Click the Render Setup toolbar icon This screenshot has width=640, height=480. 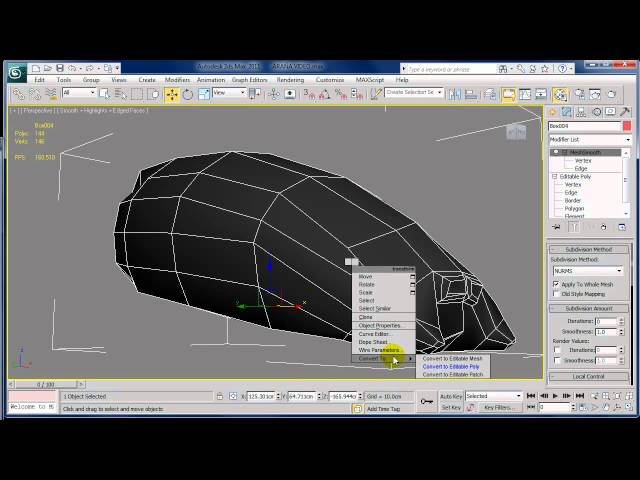tap(579, 95)
